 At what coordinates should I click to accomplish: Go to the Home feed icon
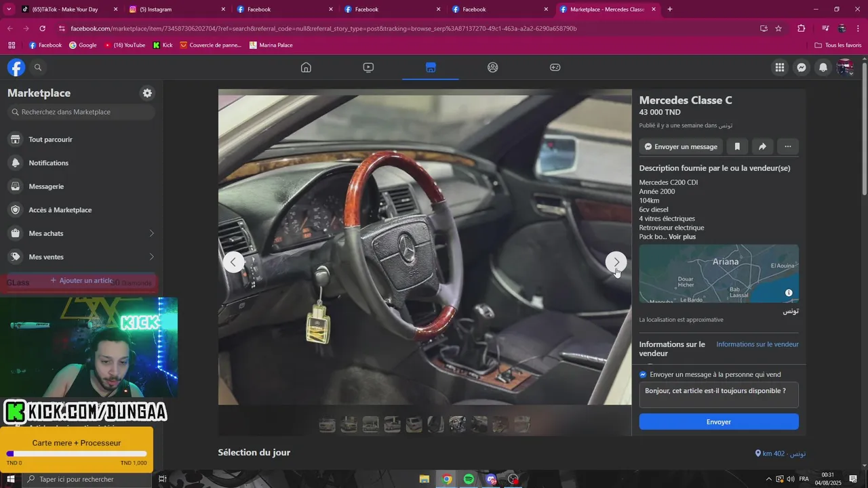(x=306, y=67)
